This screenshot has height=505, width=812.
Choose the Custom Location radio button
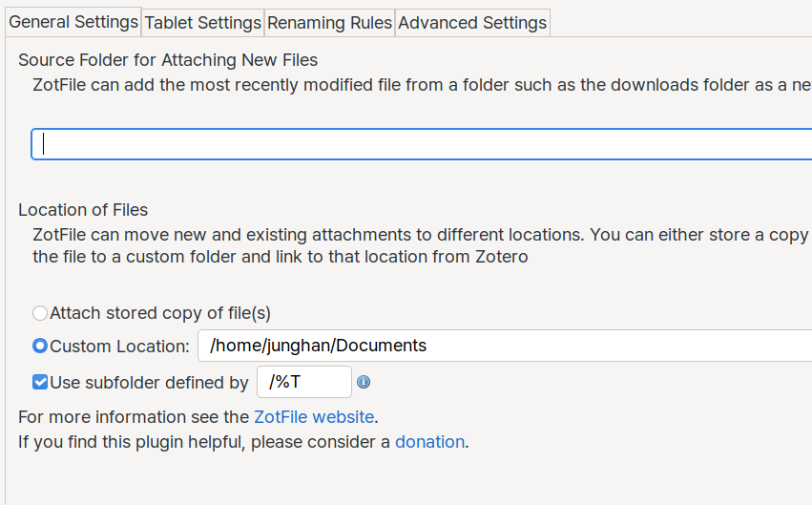(x=40, y=346)
